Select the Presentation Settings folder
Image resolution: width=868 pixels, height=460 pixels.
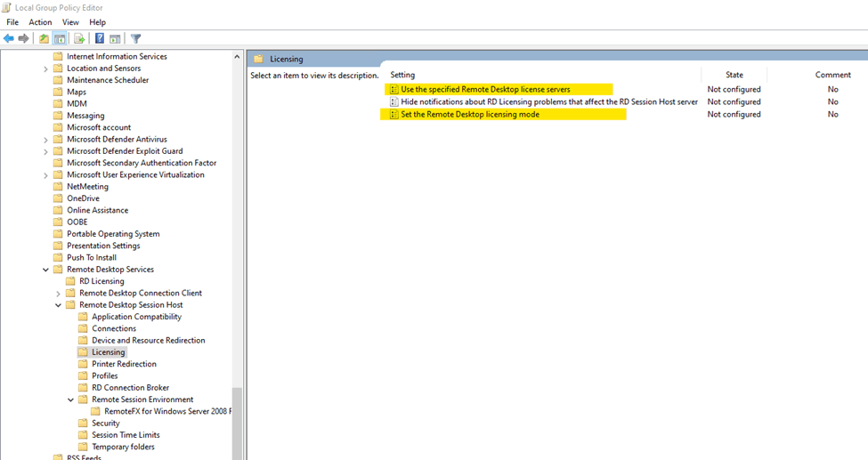(103, 246)
